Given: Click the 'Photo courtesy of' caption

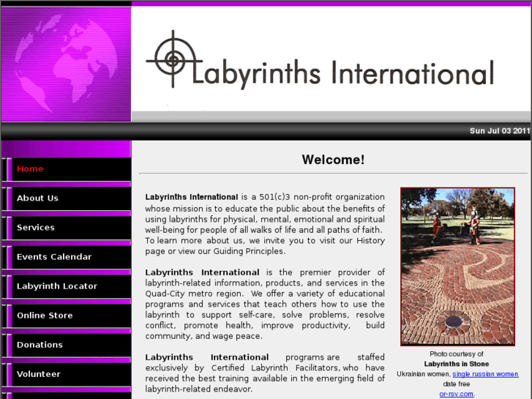Looking at the screenshot, I should [457, 354].
